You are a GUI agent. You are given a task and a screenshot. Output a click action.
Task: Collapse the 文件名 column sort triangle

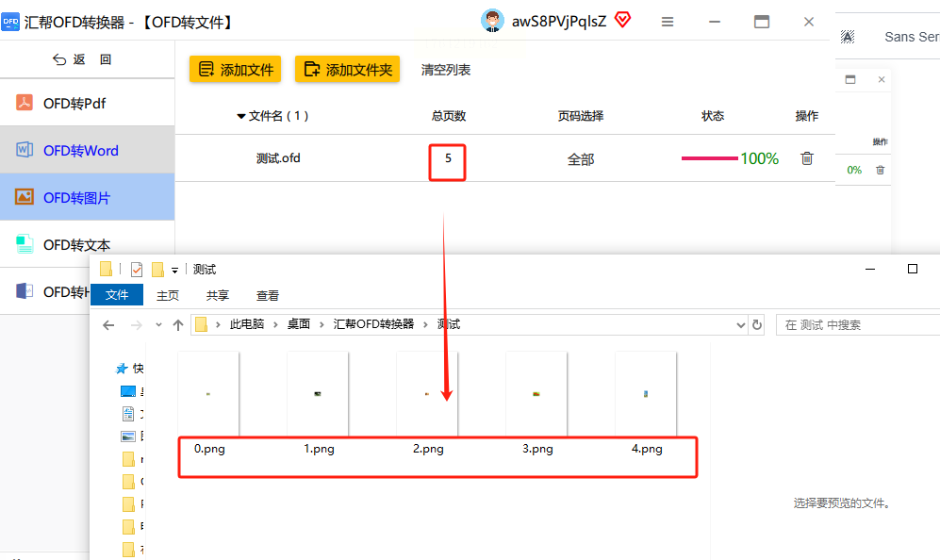pyautogui.click(x=241, y=116)
